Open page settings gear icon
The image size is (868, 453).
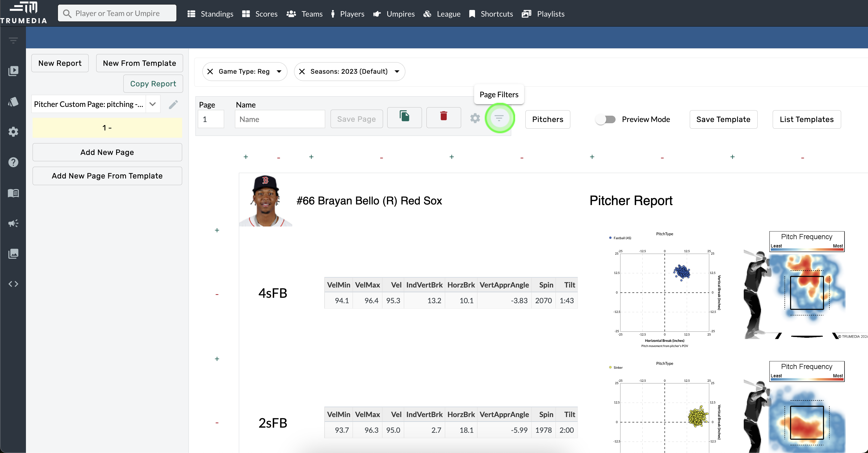(x=475, y=118)
